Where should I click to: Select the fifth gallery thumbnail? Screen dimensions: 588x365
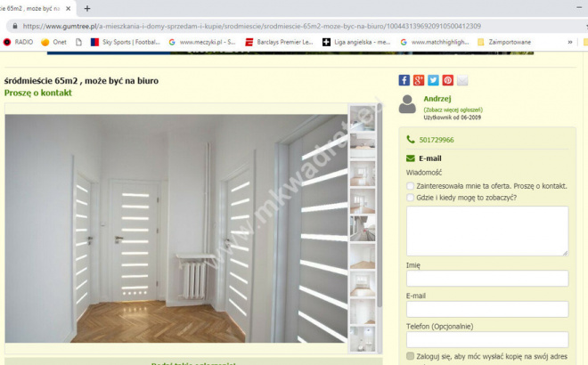tap(363, 229)
